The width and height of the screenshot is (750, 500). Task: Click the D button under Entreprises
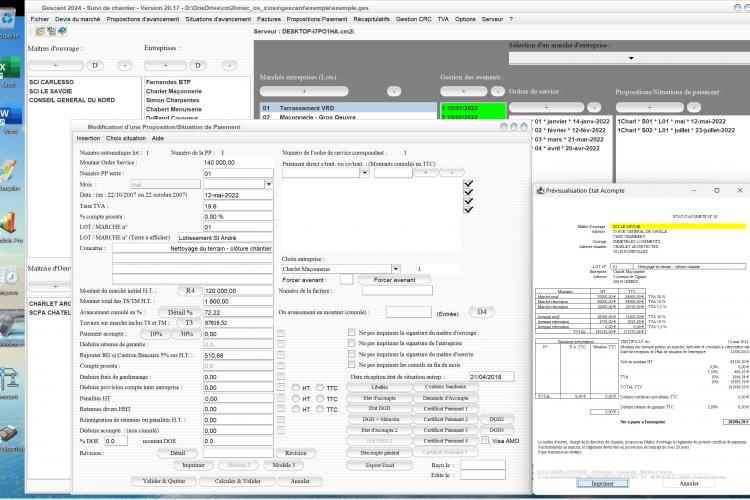coord(198,65)
